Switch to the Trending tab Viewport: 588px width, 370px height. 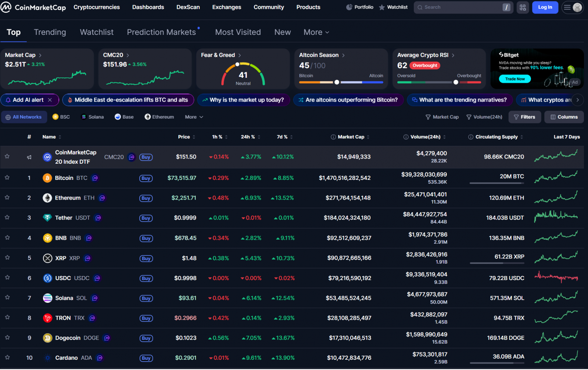click(50, 32)
